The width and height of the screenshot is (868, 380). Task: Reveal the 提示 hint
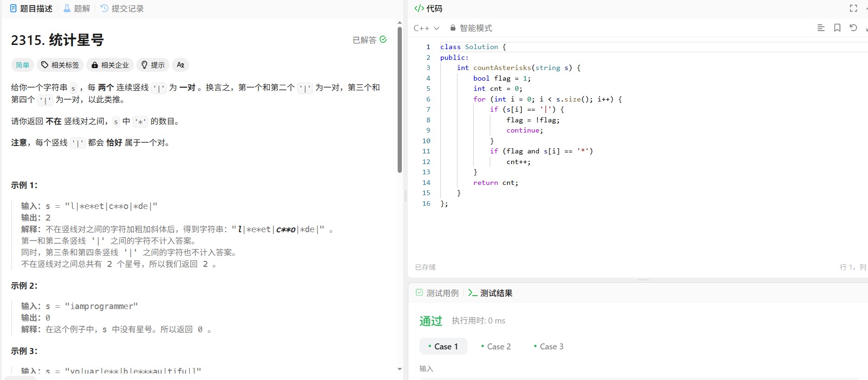click(153, 65)
